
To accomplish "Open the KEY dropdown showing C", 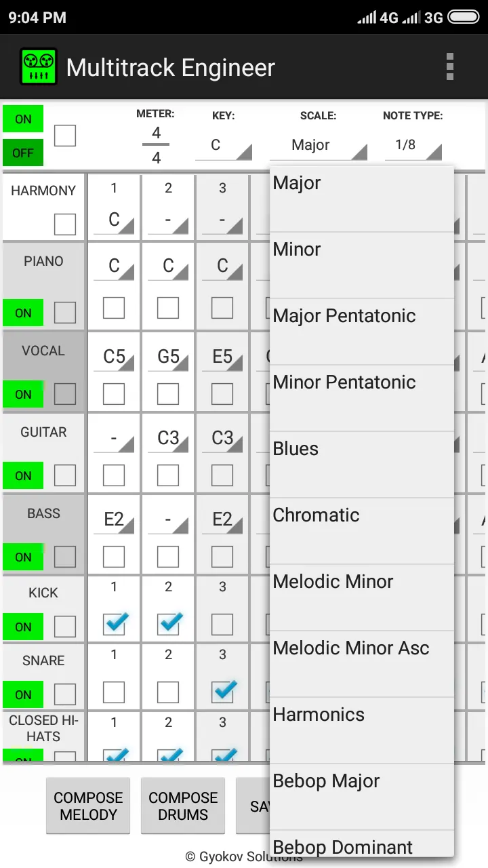I will [224, 145].
